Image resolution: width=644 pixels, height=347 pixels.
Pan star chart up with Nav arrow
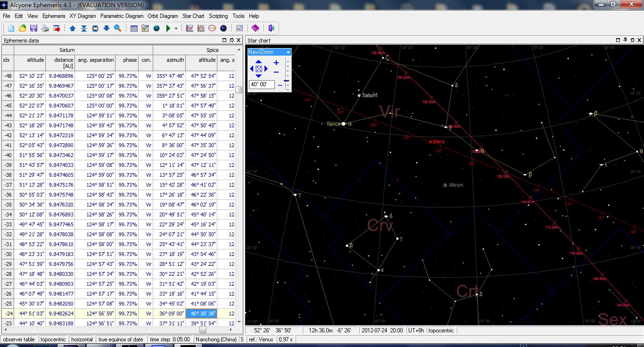click(x=258, y=62)
